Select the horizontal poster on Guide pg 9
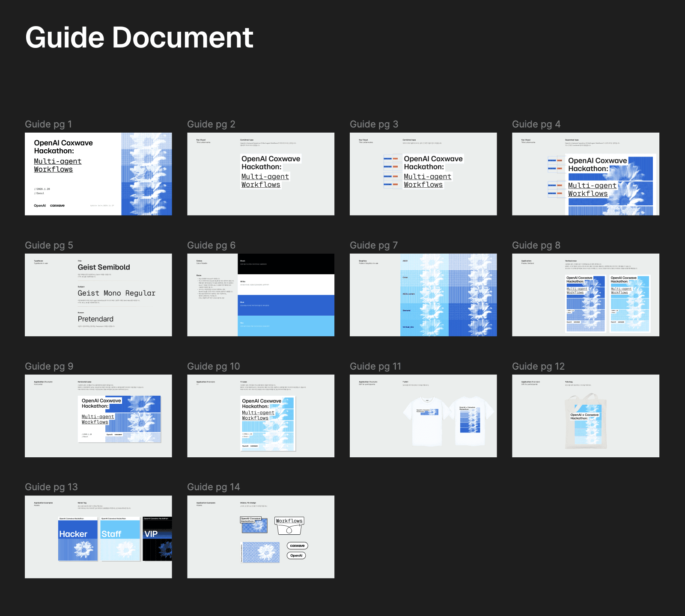This screenshot has height=616, width=685. [119, 419]
